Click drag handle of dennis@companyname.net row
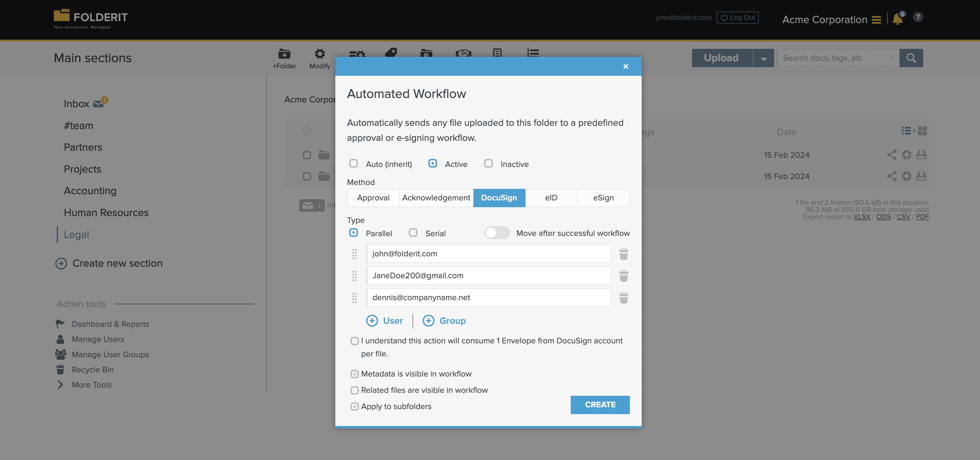The image size is (980, 460). point(354,298)
